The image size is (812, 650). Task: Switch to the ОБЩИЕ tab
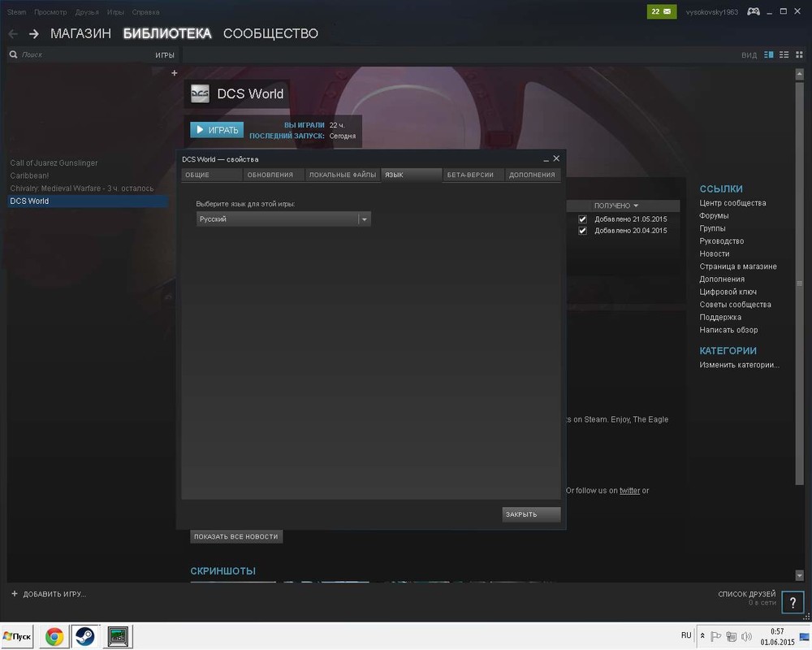tap(212, 175)
